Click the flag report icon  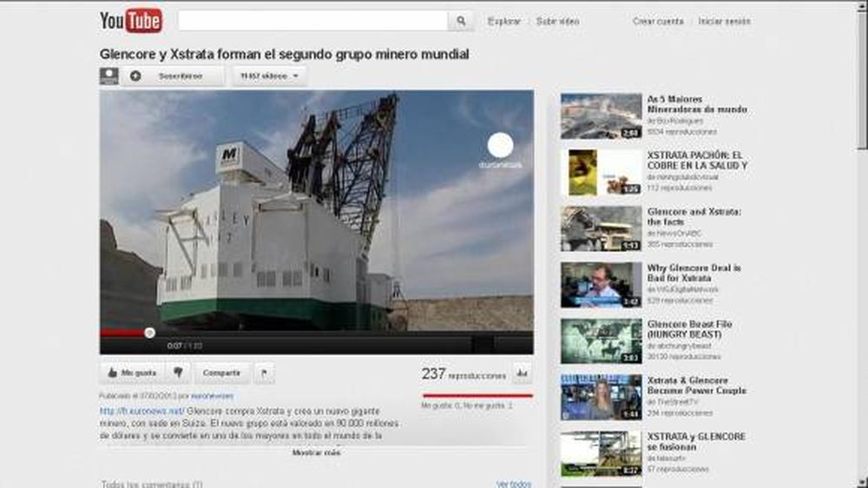coord(264,373)
